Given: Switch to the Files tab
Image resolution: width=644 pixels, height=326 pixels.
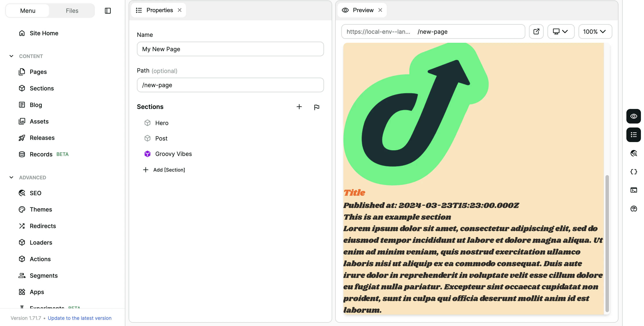Looking at the screenshot, I should [72, 11].
